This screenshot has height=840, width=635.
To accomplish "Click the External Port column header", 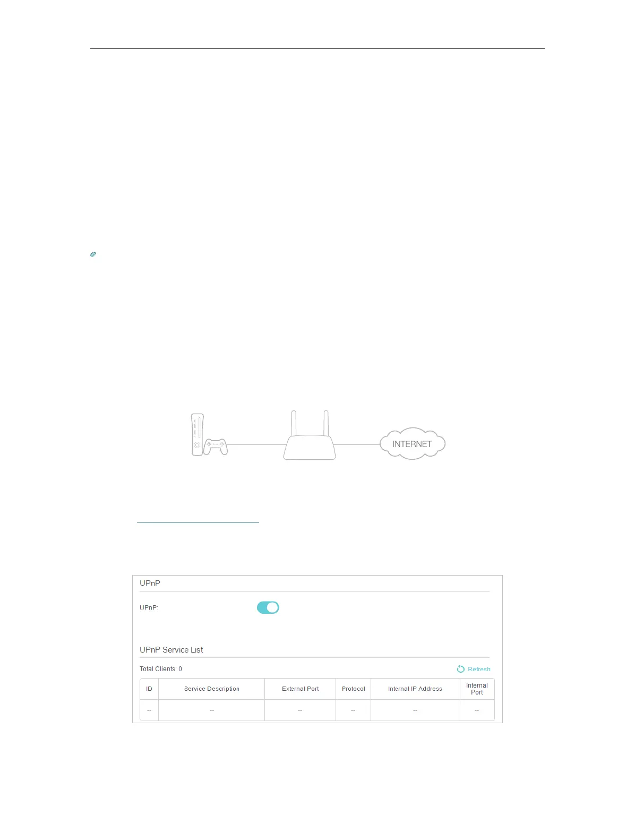I will point(301,689).
